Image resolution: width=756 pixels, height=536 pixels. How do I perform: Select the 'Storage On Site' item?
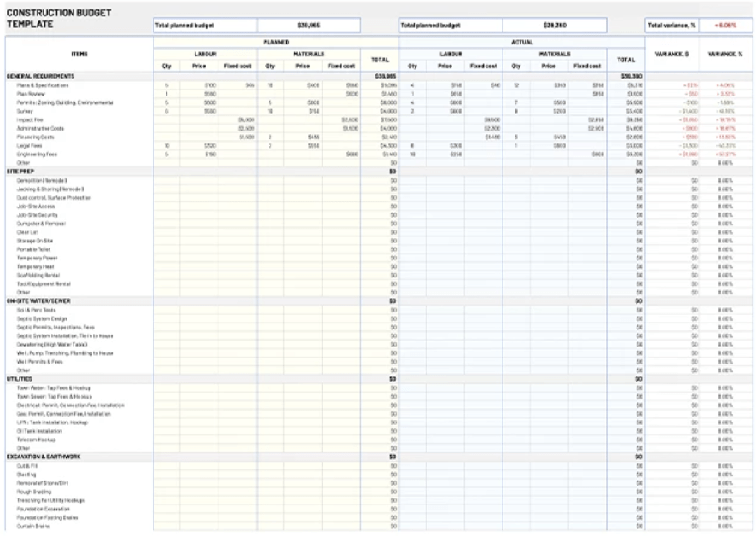[35, 241]
